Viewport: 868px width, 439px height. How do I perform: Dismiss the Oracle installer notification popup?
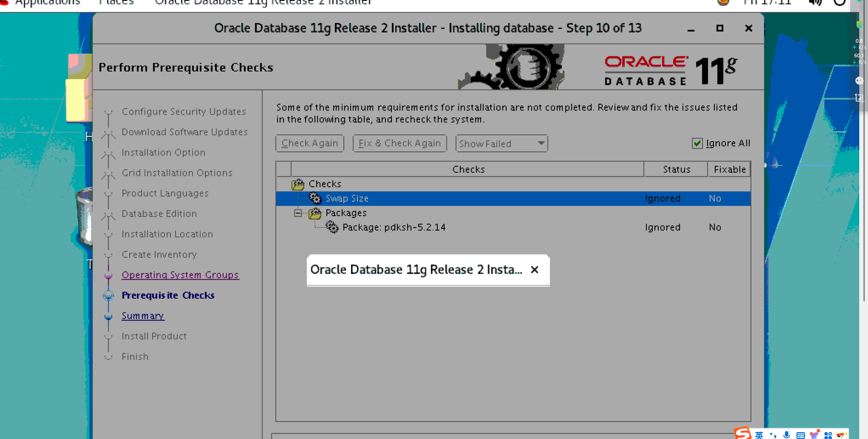coord(534,270)
